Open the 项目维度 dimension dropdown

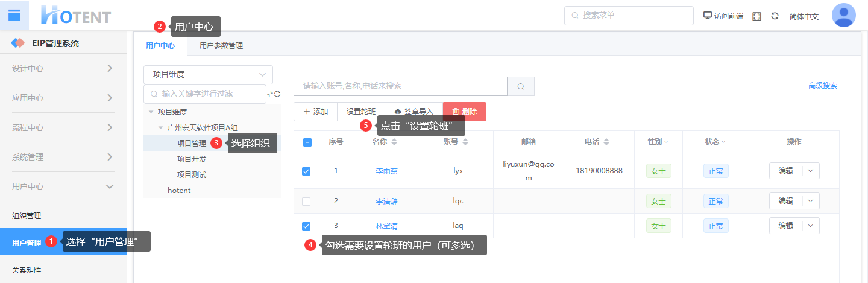click(208, 75)
